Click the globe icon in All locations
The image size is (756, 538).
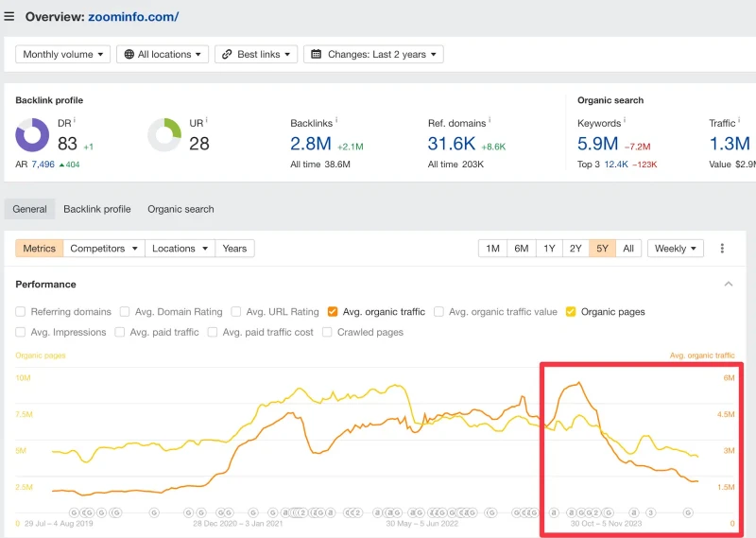(x=129, y=54)
